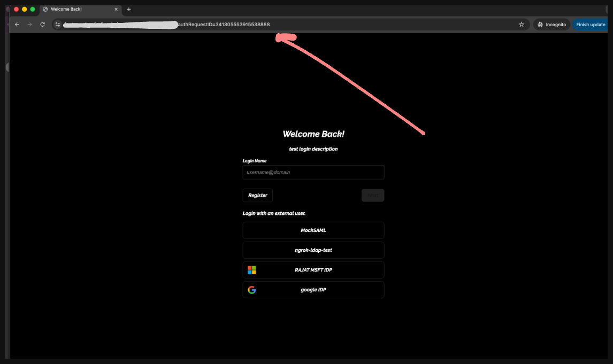Screen dimensions: 613x364
Task: Log in with ngrok-ldap-test provider
Action: [313, 250]
